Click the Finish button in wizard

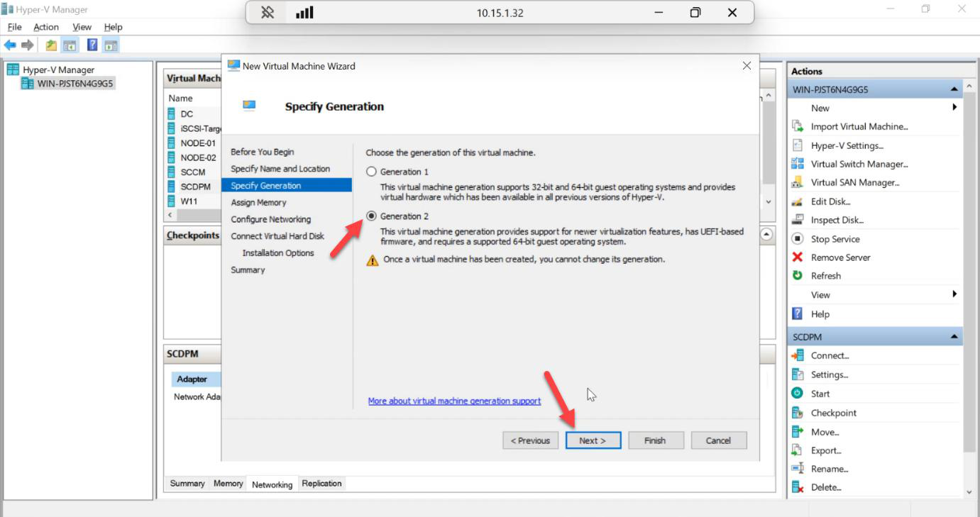656,440
